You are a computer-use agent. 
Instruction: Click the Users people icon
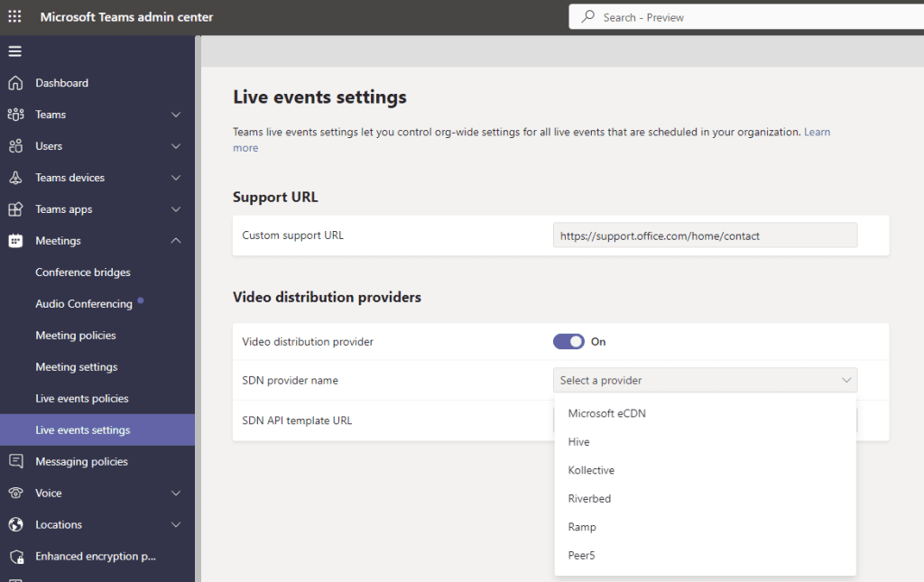coord(15,146)
